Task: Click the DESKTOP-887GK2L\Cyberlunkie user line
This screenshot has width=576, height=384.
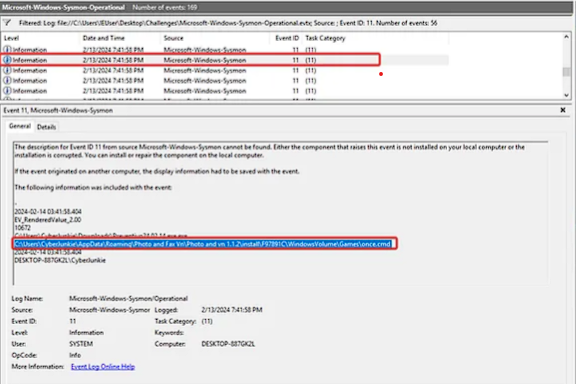Action: coord(60,260)
